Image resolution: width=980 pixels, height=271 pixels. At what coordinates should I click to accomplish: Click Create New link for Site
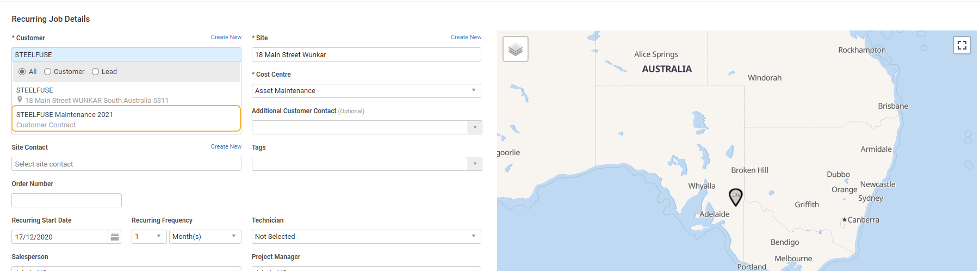[x=466, y=38]
